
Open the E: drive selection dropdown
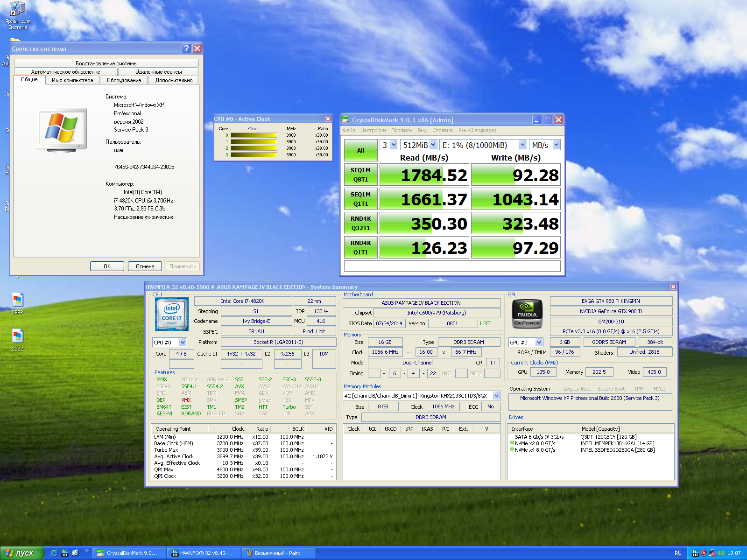[522, 145]
